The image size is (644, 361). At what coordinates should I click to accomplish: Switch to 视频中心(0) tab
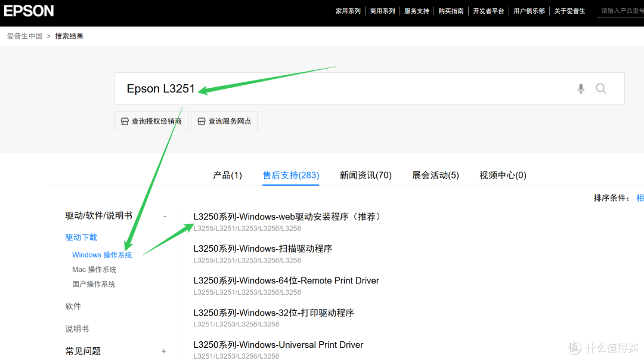(503, 175)
